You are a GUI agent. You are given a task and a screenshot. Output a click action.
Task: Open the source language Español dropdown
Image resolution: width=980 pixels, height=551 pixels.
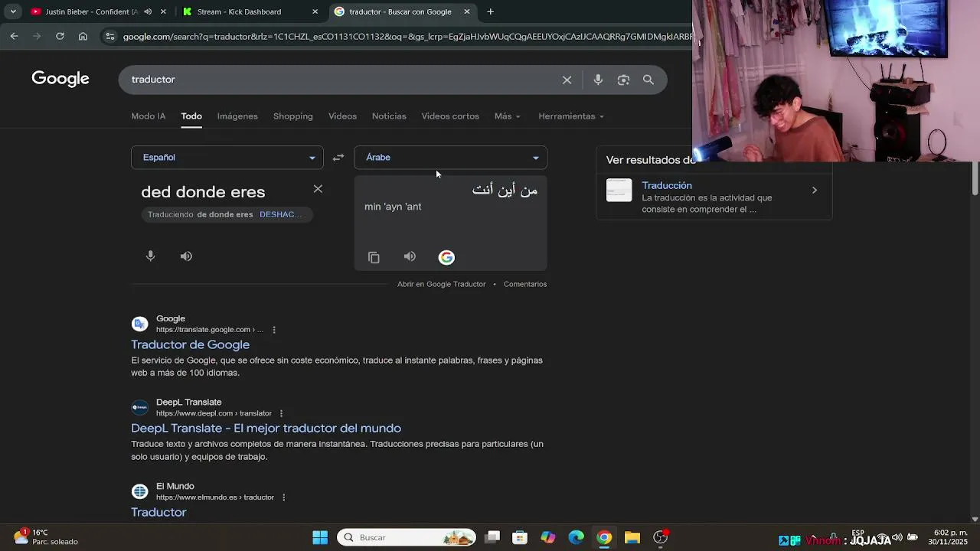click(x=227, y=158)
